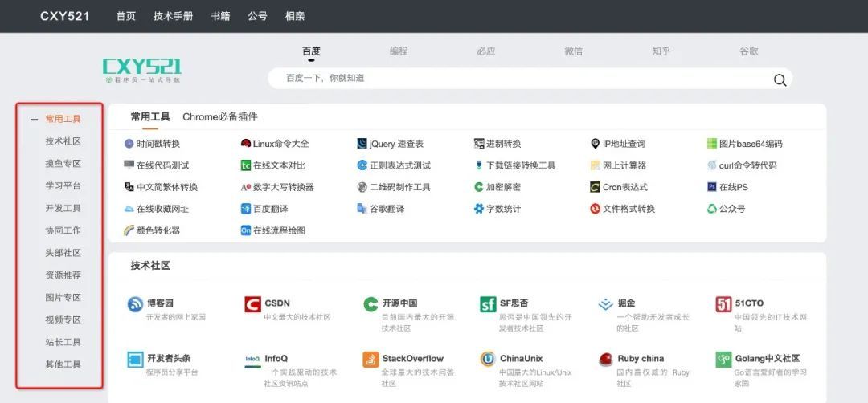This screenshot has height=403, width=868.
Task: Click the 在线代码测试 monitor icon
Action: pos(129,165)
